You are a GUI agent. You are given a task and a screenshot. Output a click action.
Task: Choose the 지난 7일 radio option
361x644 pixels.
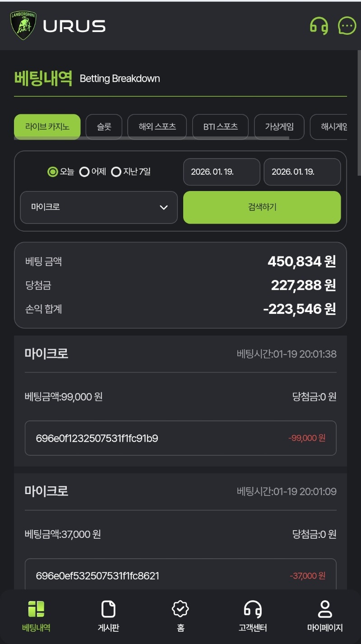[116, 172]
